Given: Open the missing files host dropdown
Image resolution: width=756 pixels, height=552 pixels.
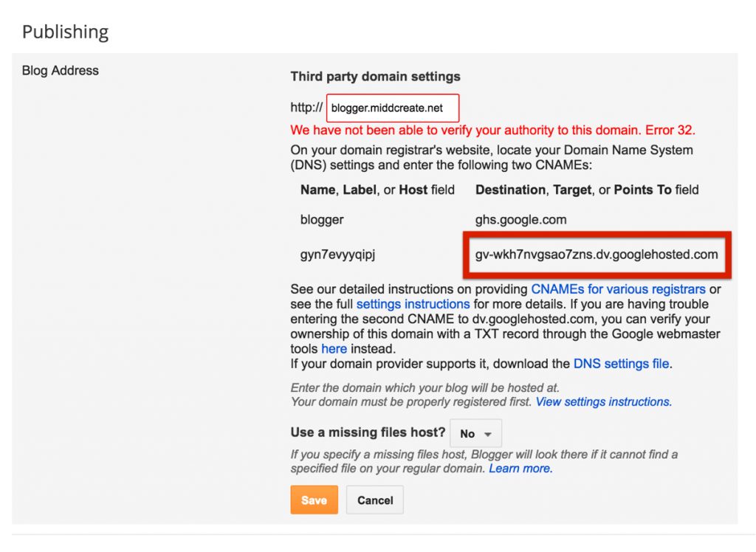Looking at the screenshot, I should coord(475,433).
